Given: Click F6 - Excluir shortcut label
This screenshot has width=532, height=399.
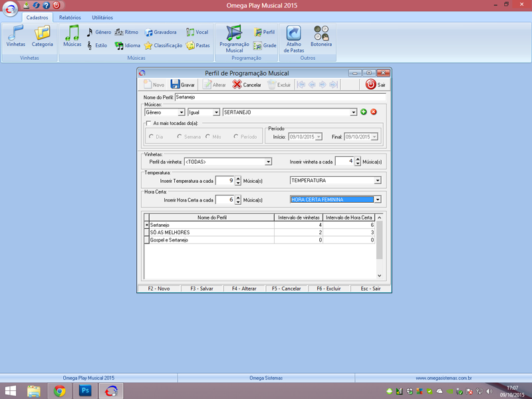Looking at the screenshot, I should click(329, 289).
